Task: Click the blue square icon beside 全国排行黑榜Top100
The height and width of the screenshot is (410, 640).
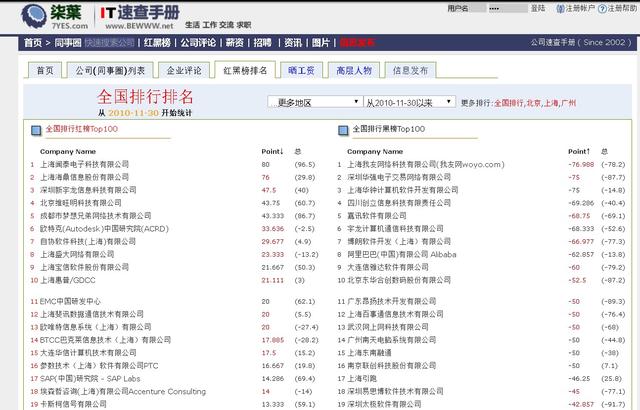Action: coord(343,131)
